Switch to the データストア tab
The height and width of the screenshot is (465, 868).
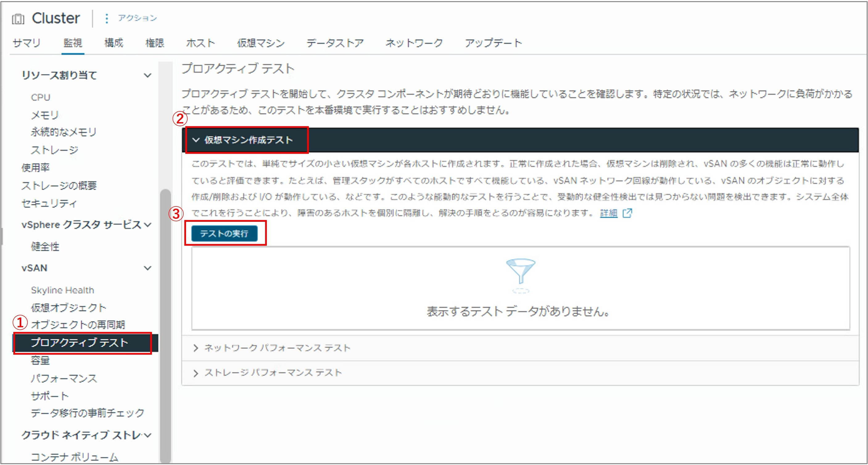click(335, 43)
